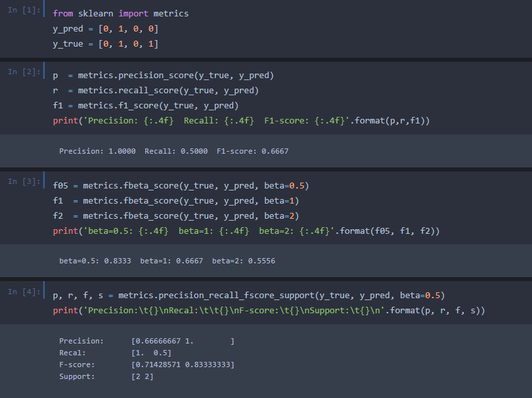Click the In [4]: cell prompt
532x398 pixels.
click(x=24, y=292)
